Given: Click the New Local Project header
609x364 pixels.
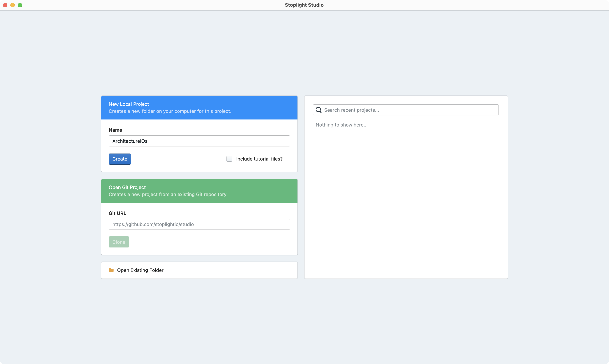Looking at the screenshot, I should pos(129,104).
